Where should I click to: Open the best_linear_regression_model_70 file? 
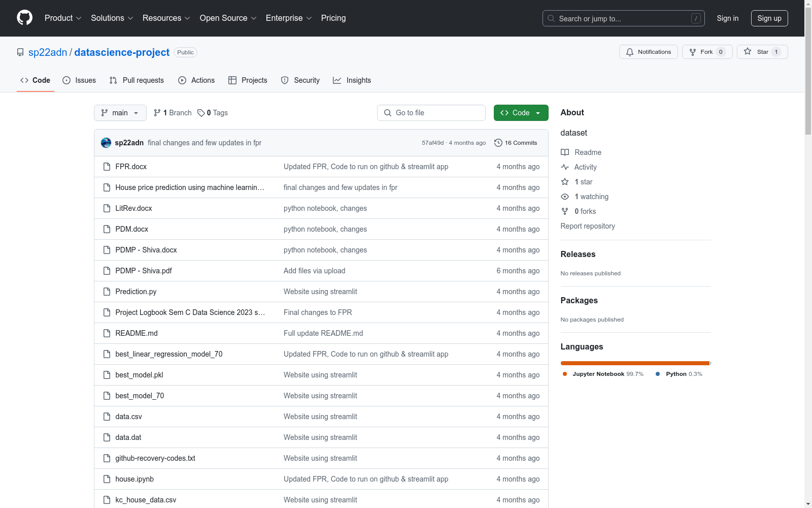(169, 354)
